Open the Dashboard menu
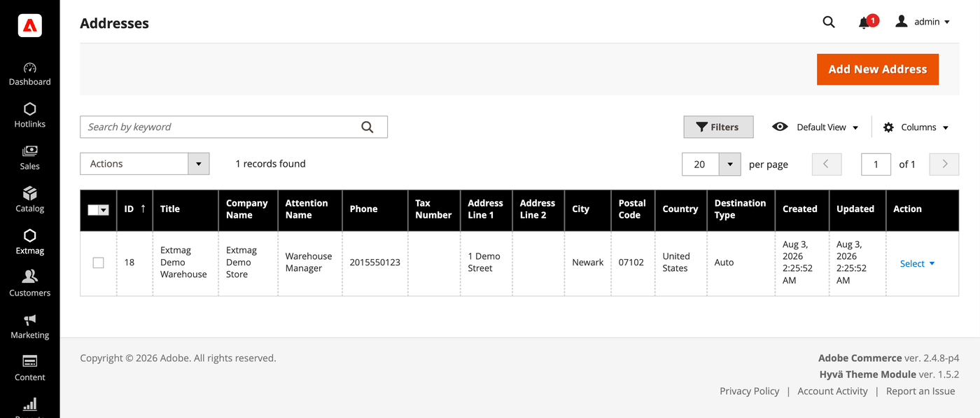Viewport: 980px width, 418px height. tap(29, 74)
